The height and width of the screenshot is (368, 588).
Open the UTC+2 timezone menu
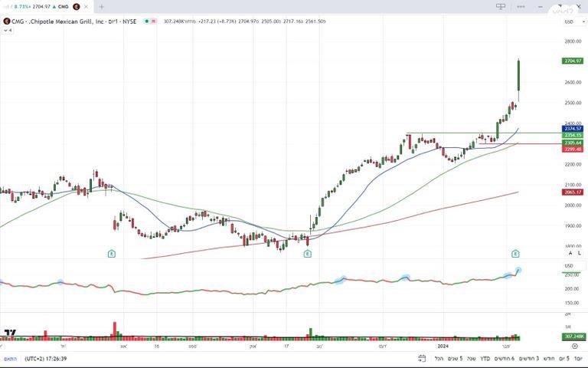45,358
